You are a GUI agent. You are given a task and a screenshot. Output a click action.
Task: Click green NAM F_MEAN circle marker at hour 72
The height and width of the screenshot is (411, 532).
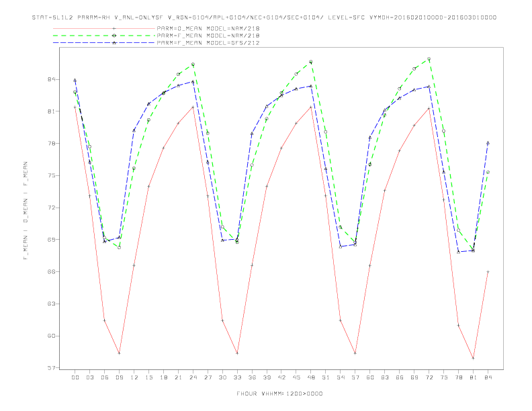(x=429, y=59)
